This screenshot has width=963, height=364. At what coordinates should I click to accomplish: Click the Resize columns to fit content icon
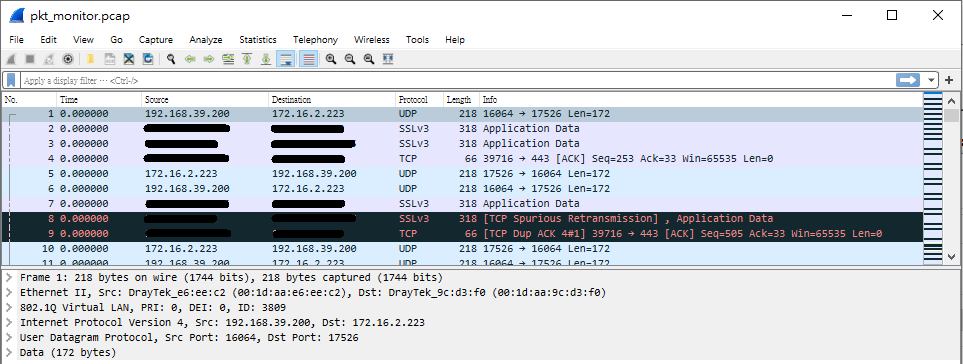pyautogui.click(x=388, y=59)
